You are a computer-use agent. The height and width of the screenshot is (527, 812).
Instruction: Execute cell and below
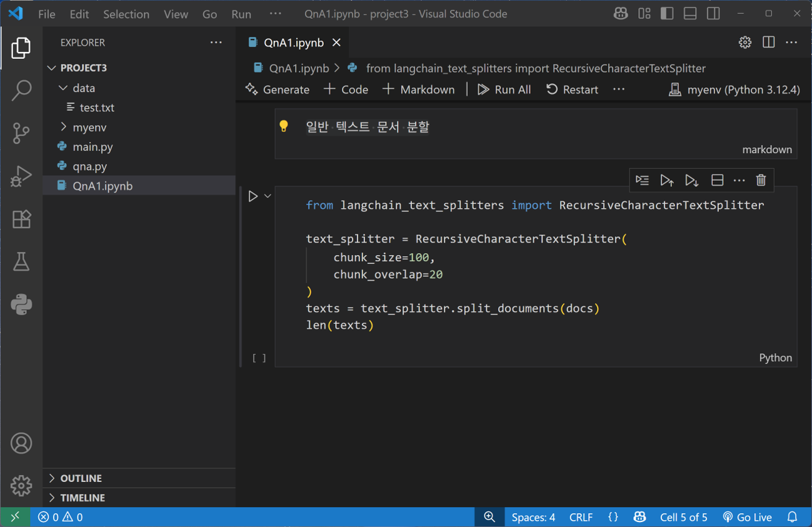click(x=691, y=180)
